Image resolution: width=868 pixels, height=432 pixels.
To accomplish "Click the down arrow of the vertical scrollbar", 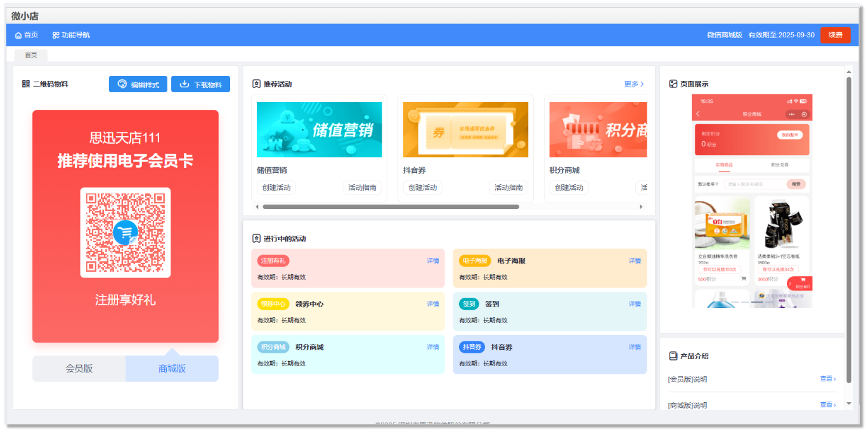I will click(x=849, y=403).
